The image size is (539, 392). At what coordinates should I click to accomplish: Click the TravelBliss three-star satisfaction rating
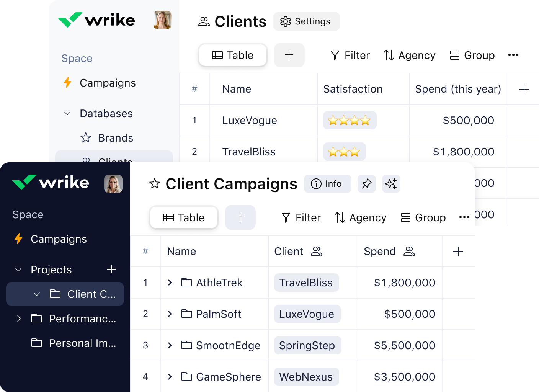tap(344, 152)
